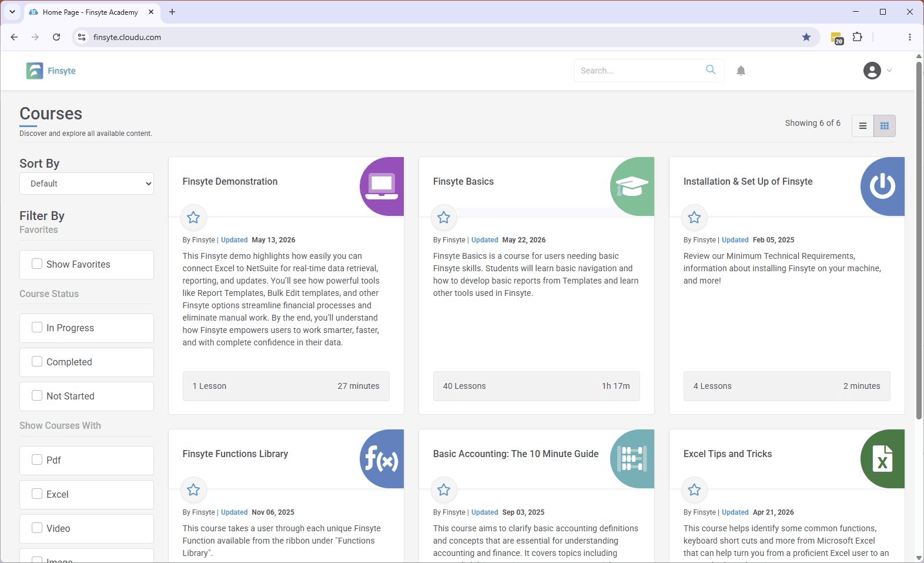Screen dimensions: 924x563
Task: Bookmark this page with the star icon
Action: [x=806, y=37]
